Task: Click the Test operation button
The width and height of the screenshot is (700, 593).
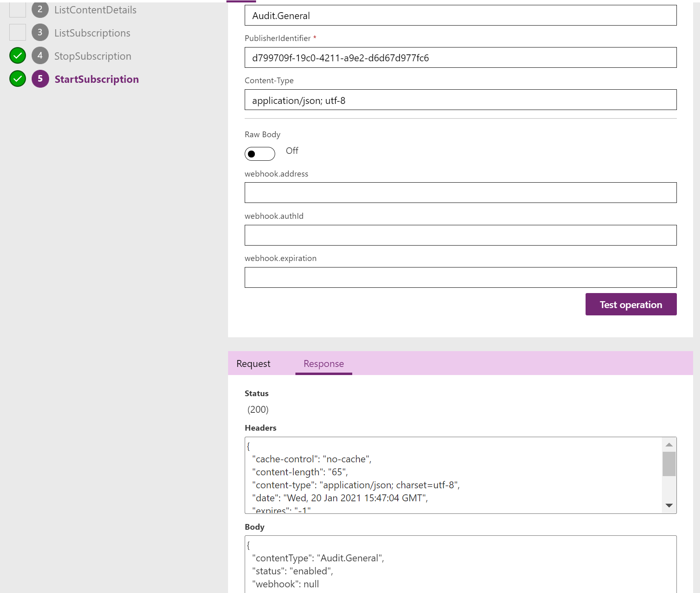Action: (631, 304)
